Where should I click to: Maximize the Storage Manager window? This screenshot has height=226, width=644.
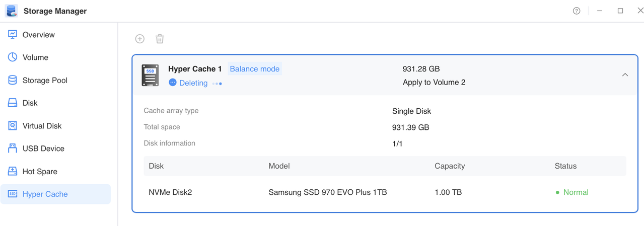[x=620, y=11]
